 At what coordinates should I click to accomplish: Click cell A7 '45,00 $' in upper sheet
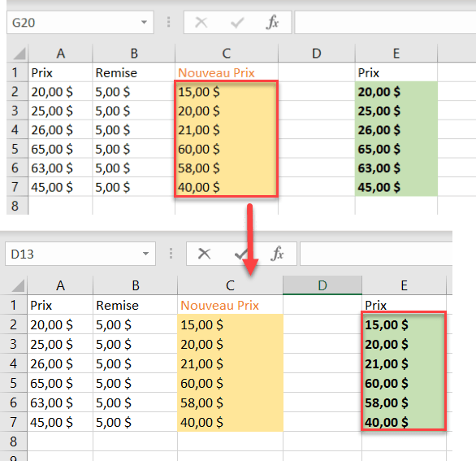click(x=60, y=187)
